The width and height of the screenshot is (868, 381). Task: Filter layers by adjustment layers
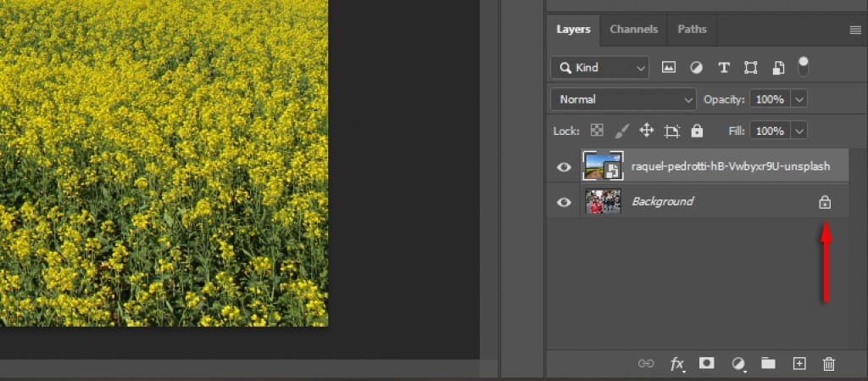(696, 68)
